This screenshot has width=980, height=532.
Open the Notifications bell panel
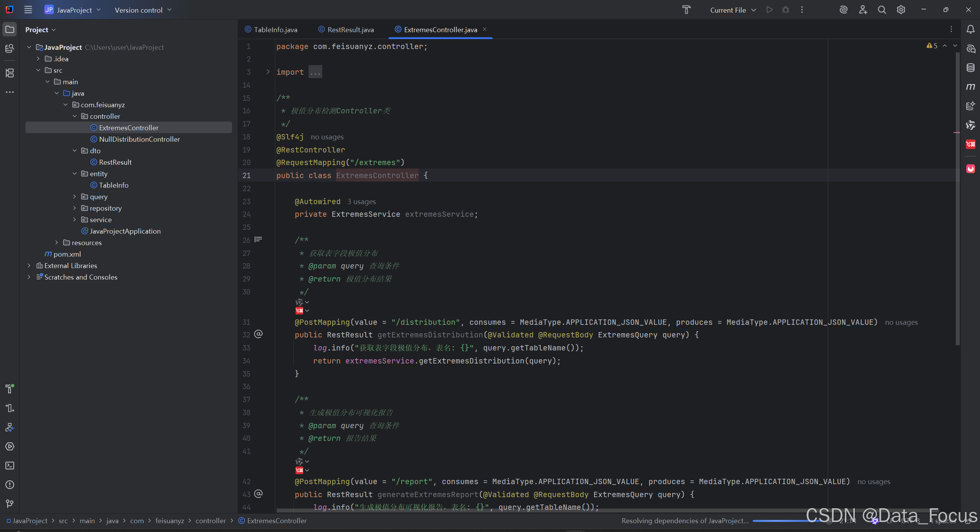coord(970,29)
